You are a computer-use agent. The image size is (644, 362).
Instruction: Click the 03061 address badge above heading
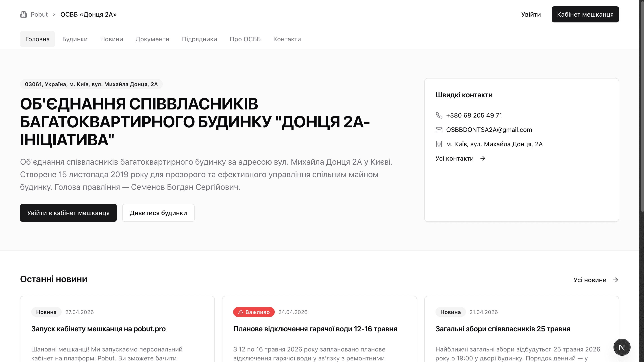(x=91, y=84)
